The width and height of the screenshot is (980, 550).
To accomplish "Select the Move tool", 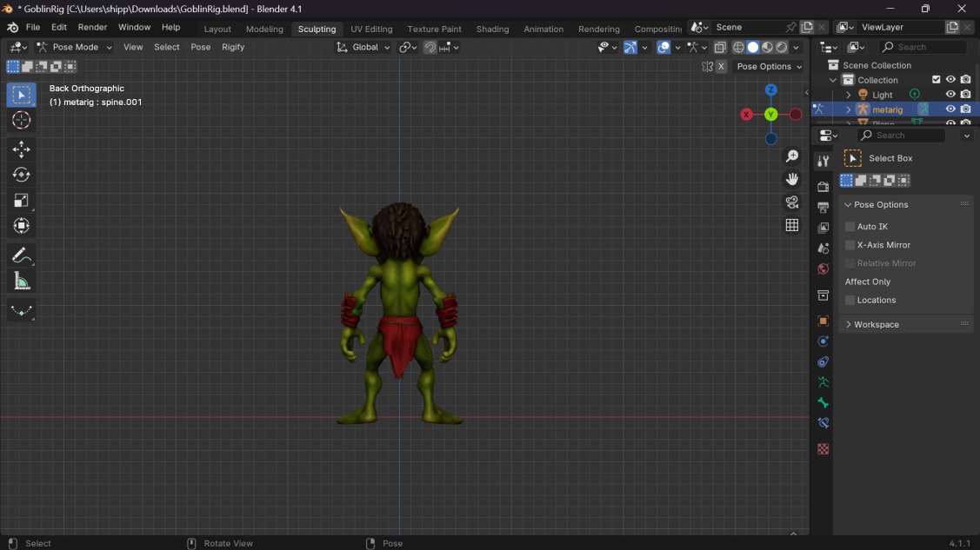I will click(x=22, y=150).
